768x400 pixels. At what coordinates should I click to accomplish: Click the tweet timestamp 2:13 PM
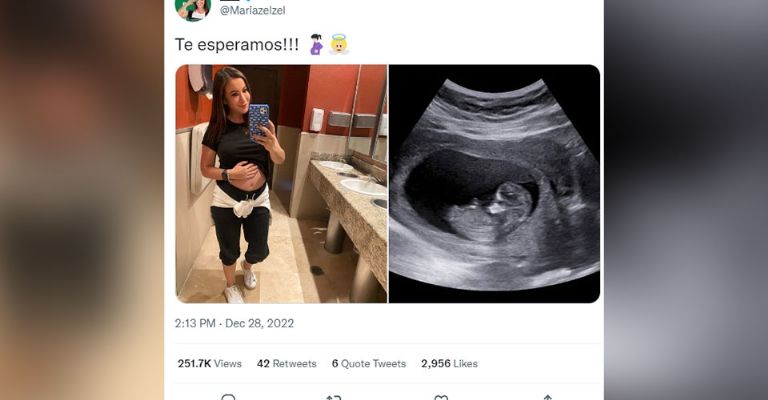(195, 323)
